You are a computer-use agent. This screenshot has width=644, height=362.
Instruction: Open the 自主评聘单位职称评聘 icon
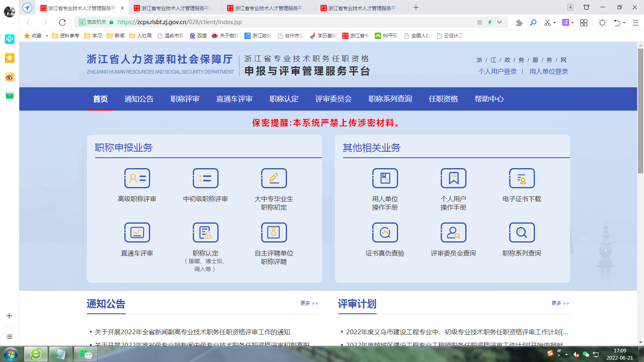[x=274, y=232]
